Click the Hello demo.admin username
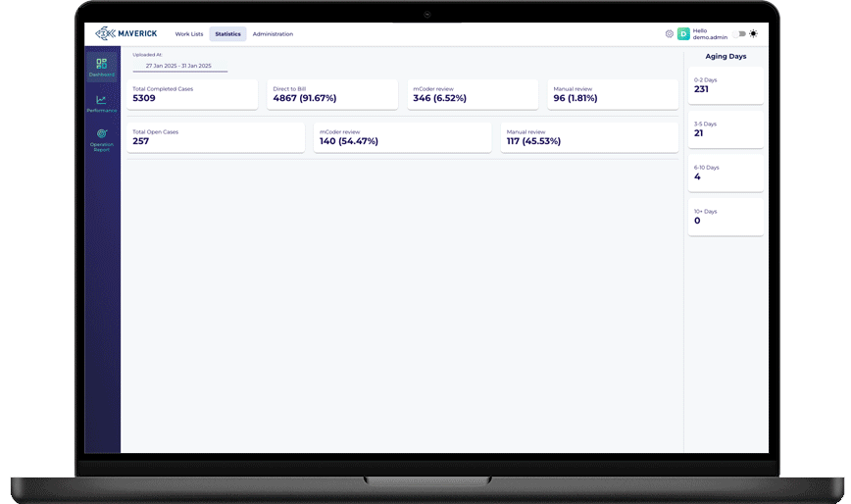Screen dimensions: 851x504 pyautogui.click(x=710, y=34)
